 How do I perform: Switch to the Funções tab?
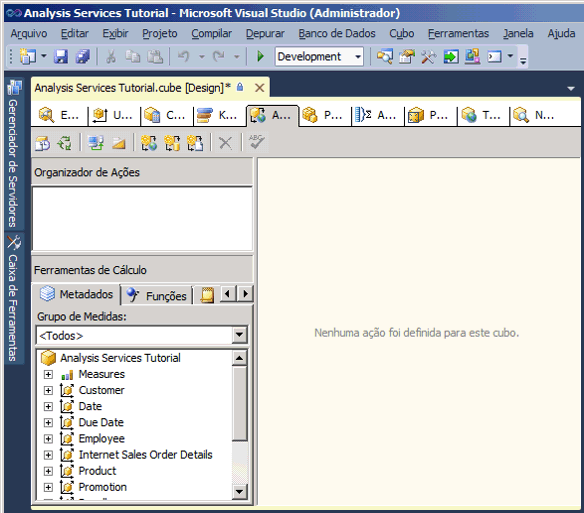click(156, 295)
